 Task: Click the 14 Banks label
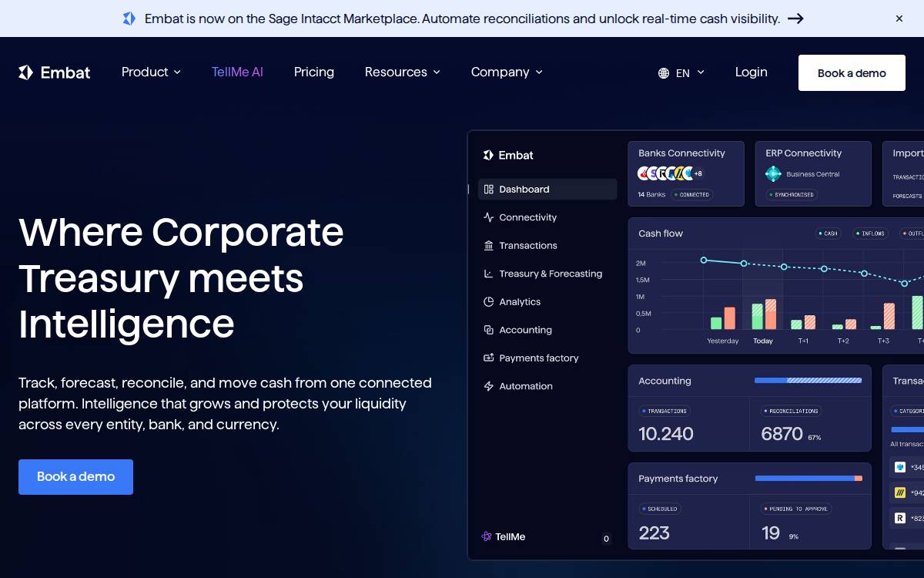pyautogui.click(x=651, y=195)
